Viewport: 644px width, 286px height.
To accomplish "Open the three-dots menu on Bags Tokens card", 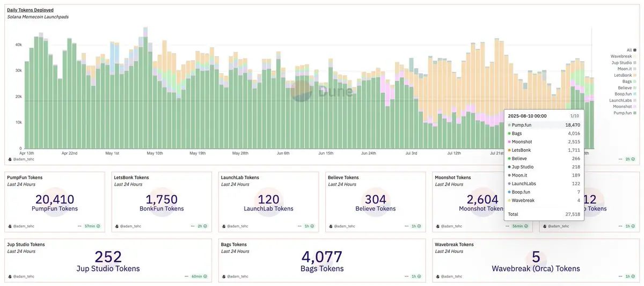I will tap(406, 276).
